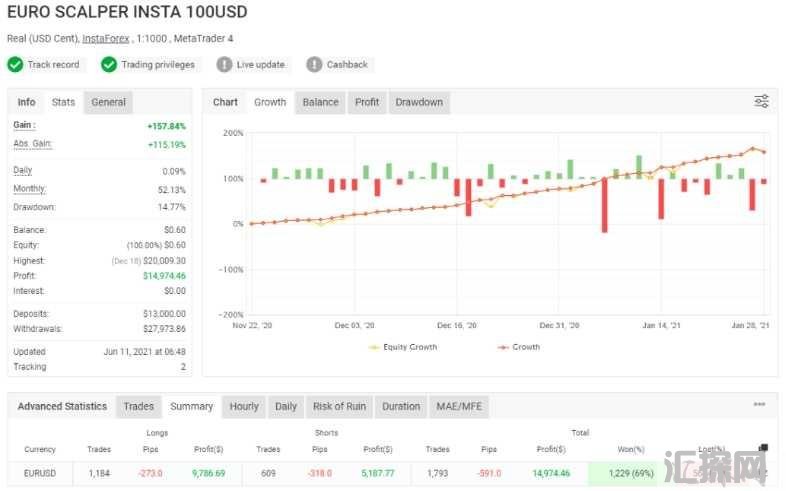Select the Growth chart tab
Screen dimensions: 786x491
pyautogui.click(x=270, y=102)
